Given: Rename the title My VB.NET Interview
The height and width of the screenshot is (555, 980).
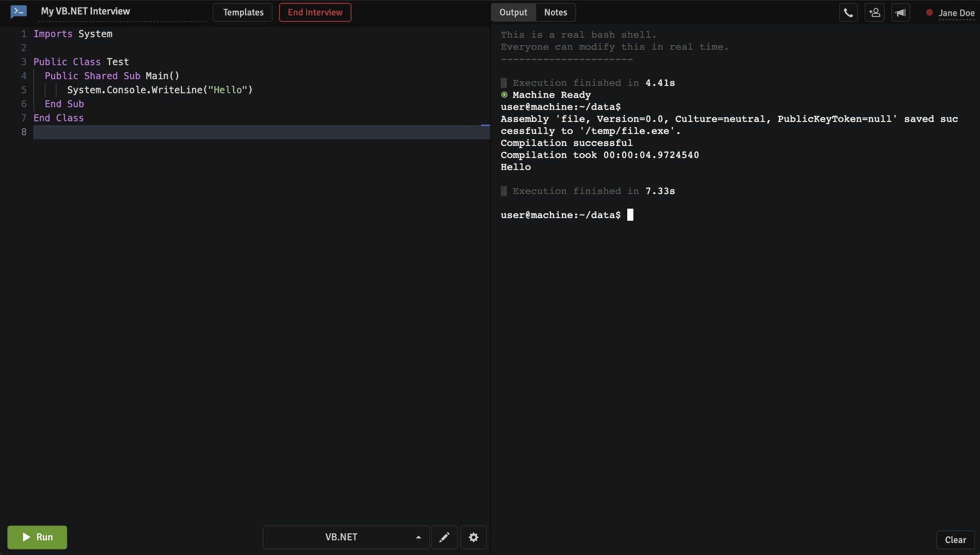Looking at the screenshot, I should point(85,11).
